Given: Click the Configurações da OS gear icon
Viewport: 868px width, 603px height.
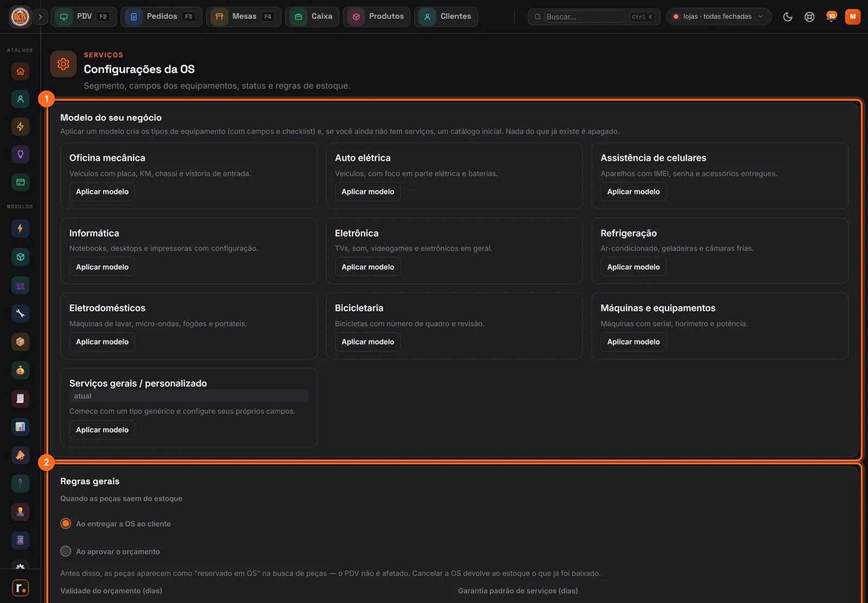Looking at the screenshot, I should [63, 64].
